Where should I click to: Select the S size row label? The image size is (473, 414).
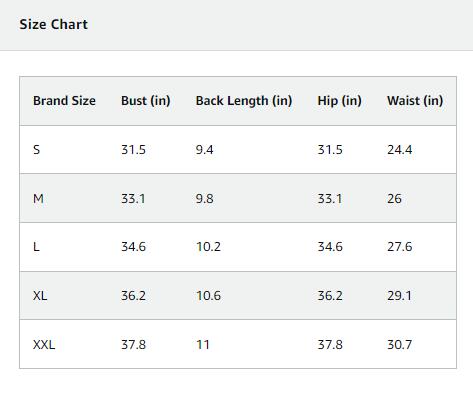coord(36,150)
